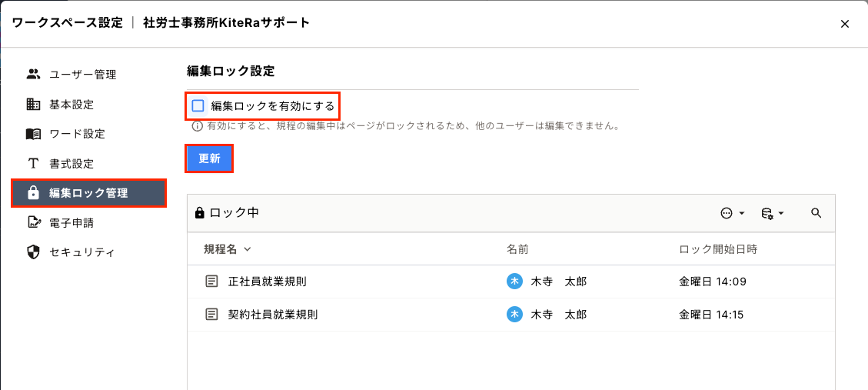Go to 基本設定 in the sidebar
Screen dimensions: 868x390
pos(72,105)
